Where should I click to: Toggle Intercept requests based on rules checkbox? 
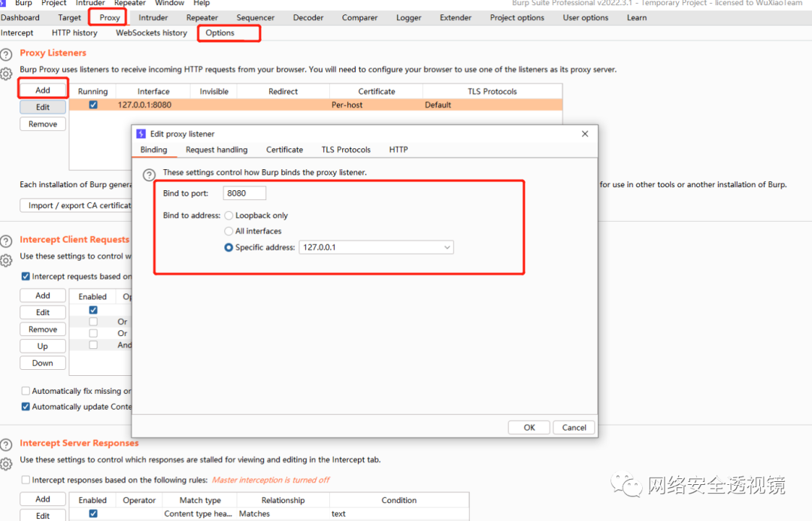tap(26, 277)
